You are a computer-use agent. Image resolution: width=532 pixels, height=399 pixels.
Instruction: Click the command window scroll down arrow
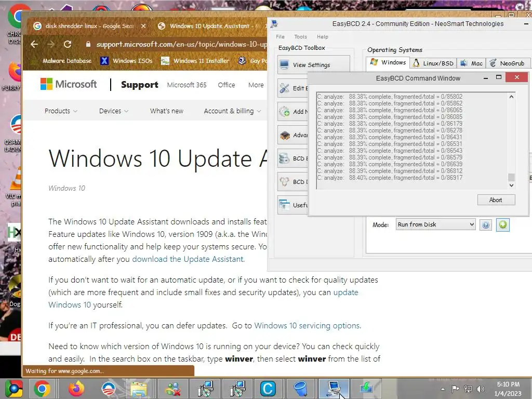[x=512, y=185]
